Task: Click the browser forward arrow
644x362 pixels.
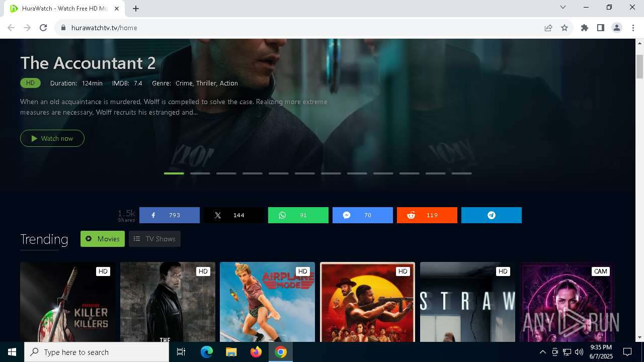Action: 27,28
